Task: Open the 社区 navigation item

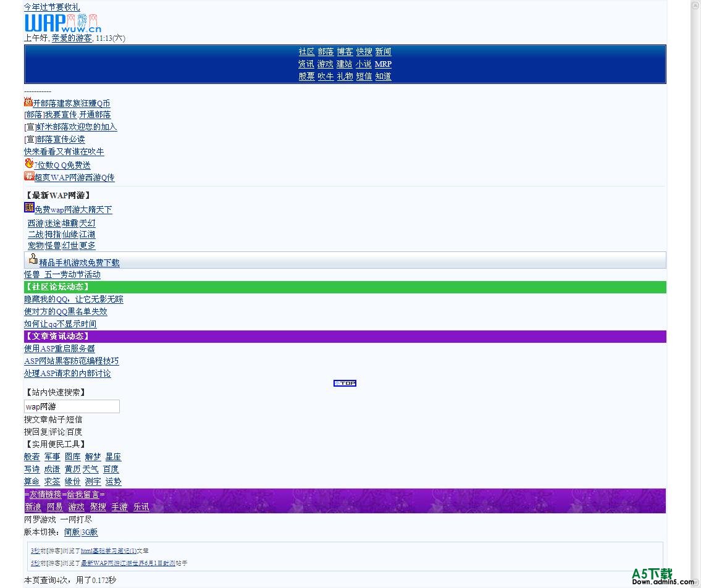Action: pyautogui.click(x=307, y=52)
